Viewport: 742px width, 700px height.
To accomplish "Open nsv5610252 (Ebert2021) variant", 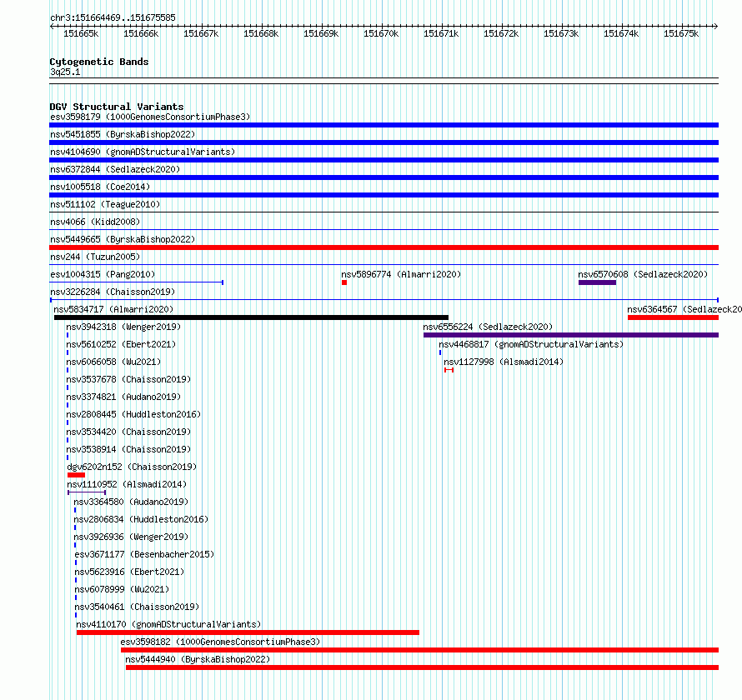I will click(x=121, y=344).
